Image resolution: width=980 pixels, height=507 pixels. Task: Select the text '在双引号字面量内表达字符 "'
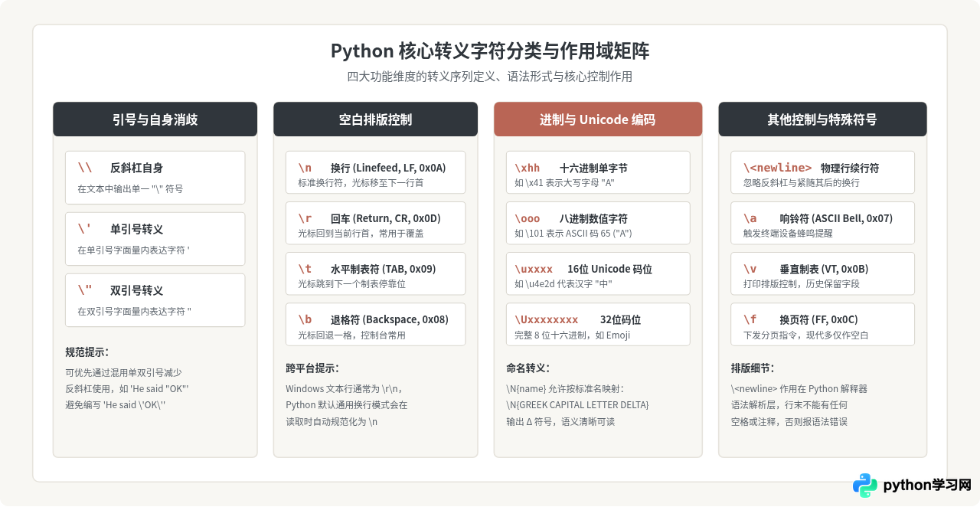pos(134,310)
